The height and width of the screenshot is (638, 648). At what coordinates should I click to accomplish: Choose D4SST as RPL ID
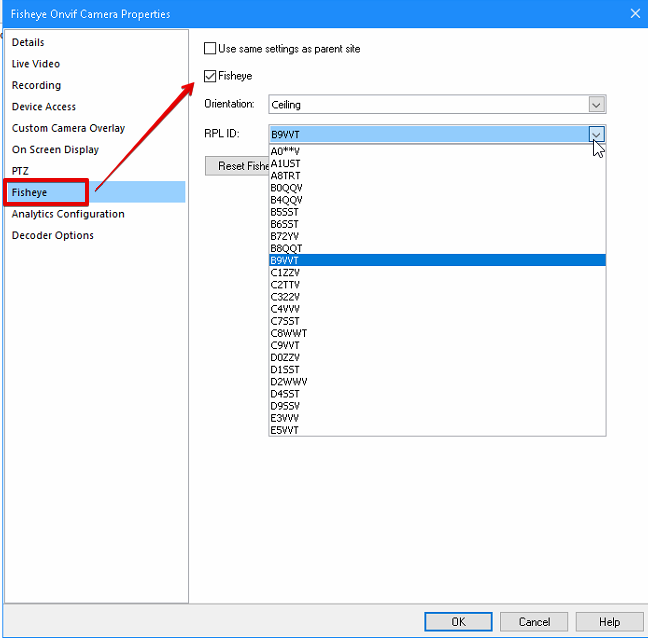437,394
